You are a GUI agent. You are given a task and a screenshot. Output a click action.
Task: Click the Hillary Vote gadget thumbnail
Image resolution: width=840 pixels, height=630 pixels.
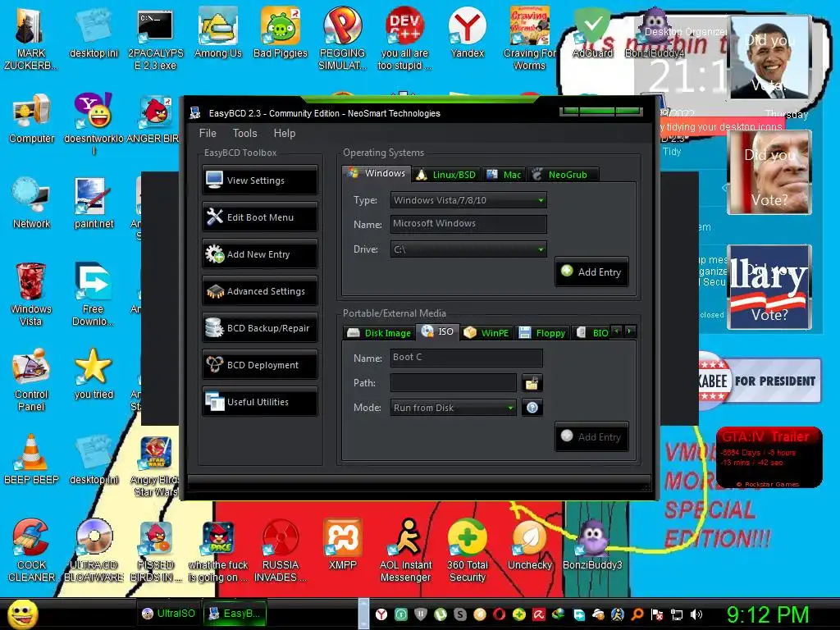(x=769, y=286)
